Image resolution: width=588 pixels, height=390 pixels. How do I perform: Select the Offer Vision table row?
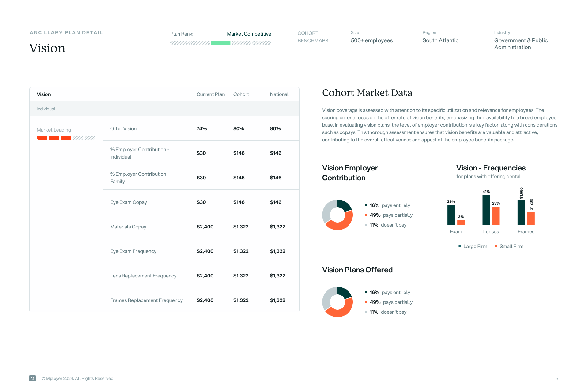point(123,129)
